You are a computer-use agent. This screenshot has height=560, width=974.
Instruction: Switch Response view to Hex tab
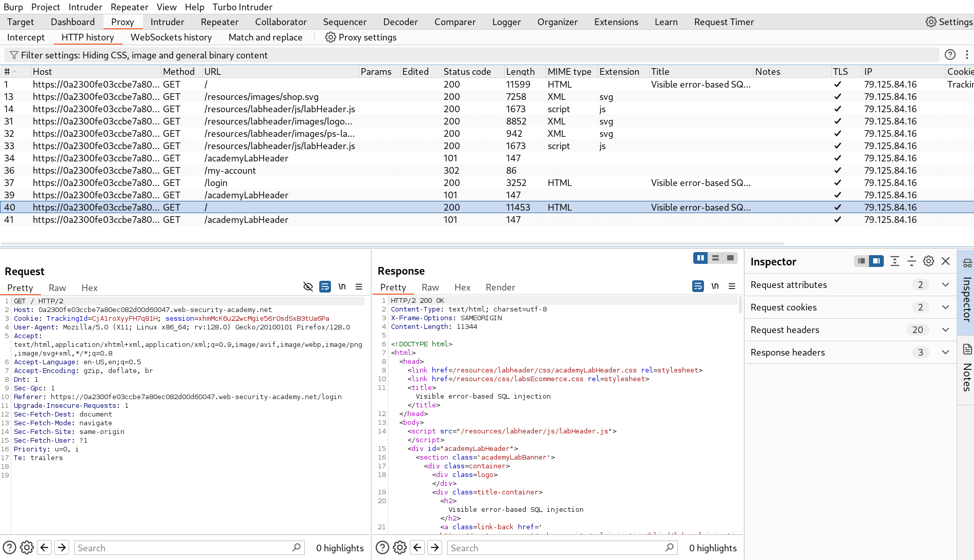462,287
